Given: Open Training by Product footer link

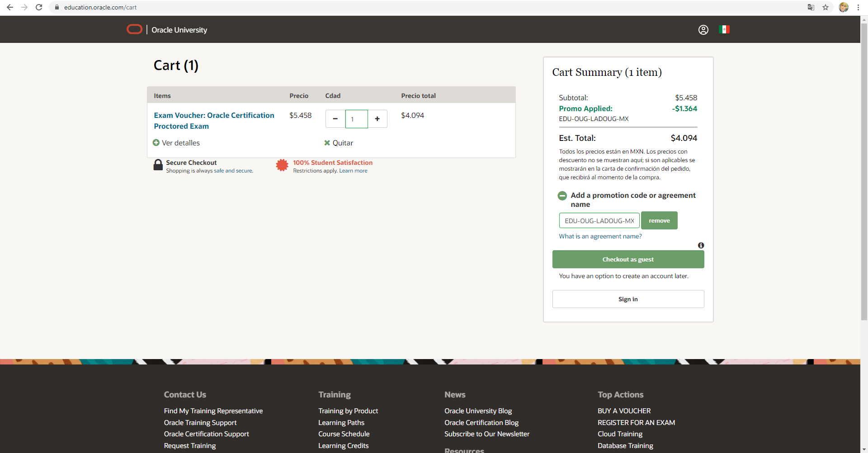Looking at the screenshot, I should 348,411.
